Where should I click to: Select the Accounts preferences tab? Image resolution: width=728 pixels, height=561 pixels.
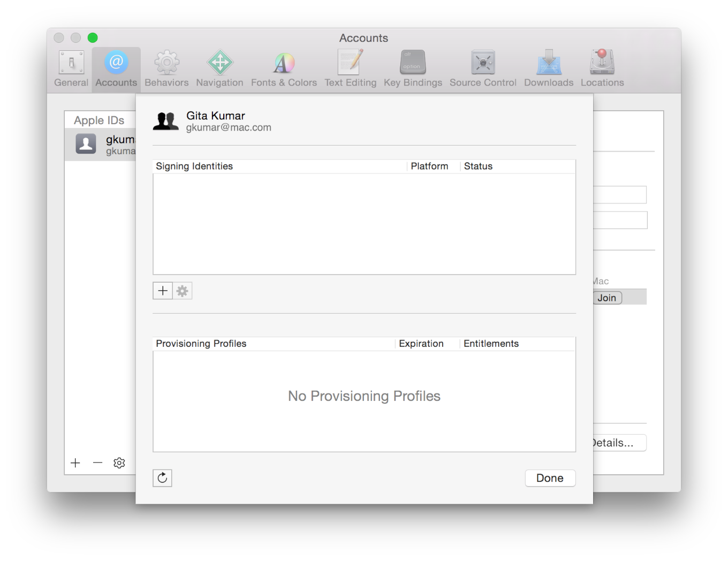(116, 70)
